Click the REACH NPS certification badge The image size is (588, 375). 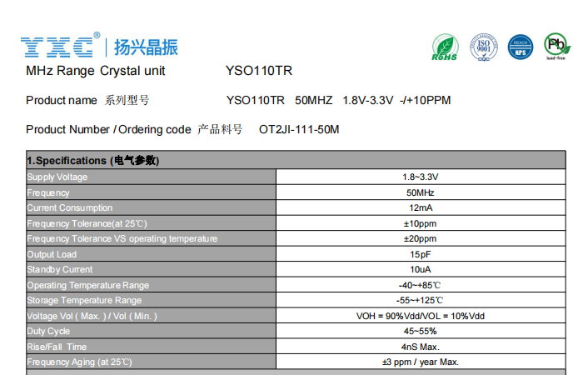click(521, 46)
